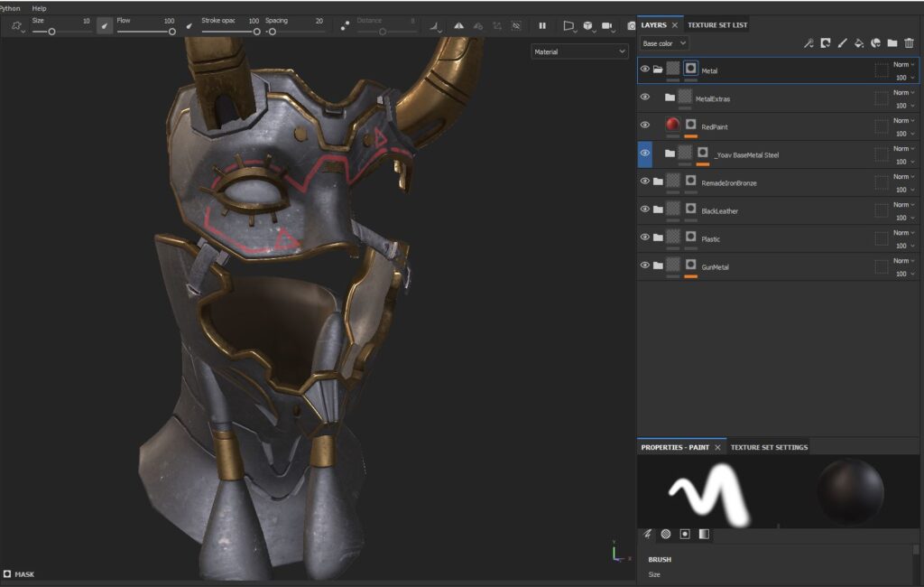
Task: Click the add folder icon in Layers
Action: click(892, 43)
